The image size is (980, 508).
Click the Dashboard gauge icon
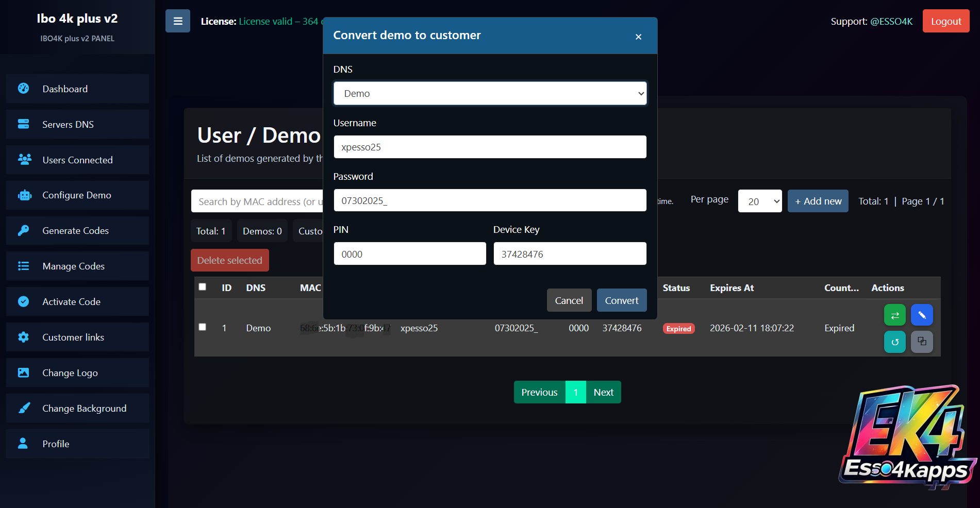pos(24,89)
